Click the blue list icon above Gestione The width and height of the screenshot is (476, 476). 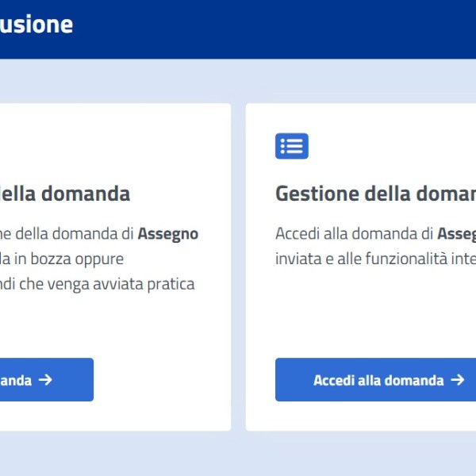[x=292, y=146]
